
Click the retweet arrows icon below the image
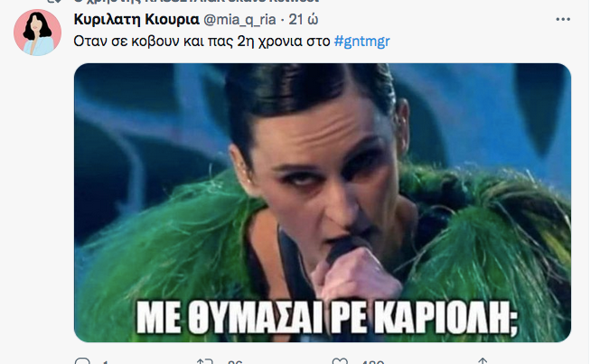[x=205, y=361]
